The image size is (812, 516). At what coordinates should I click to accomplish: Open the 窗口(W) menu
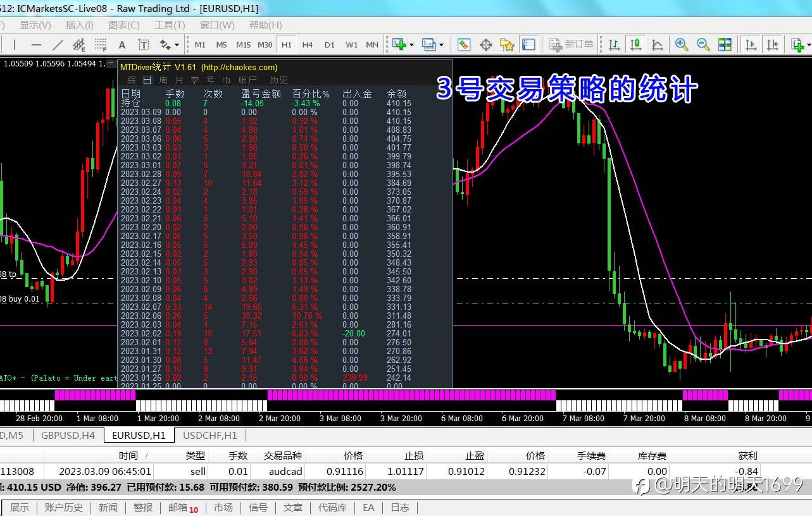pyautogui.click(x=217, y=25)
